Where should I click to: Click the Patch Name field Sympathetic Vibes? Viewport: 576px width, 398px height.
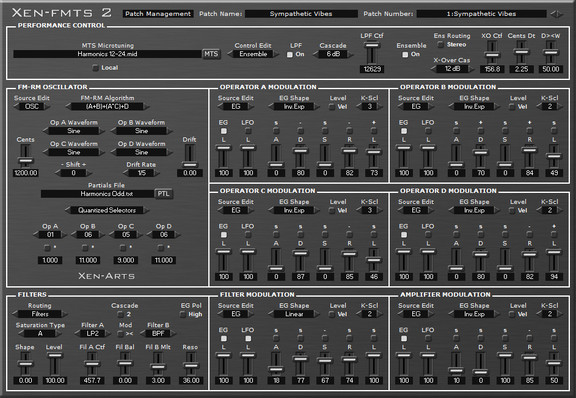point(301,14)
